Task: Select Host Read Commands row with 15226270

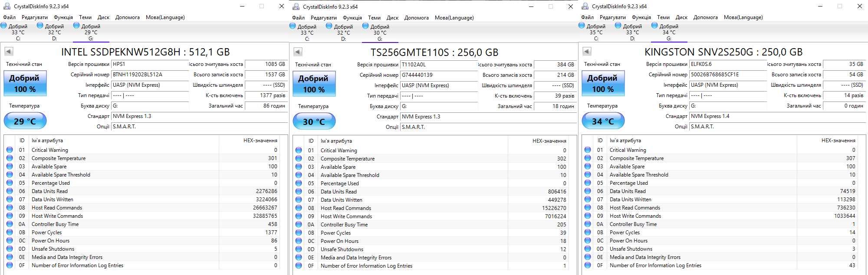Action: coord(431,208)
